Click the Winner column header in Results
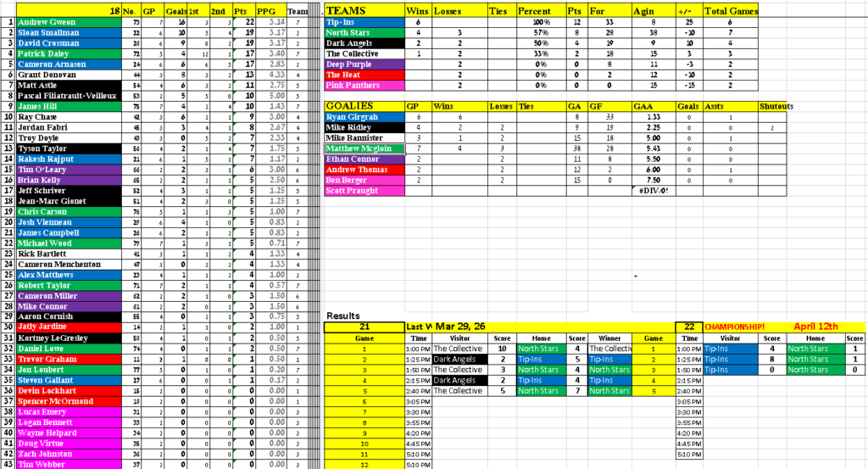Image resolution: width=868 pixels, height=469 pixels. (x=607, y=338)
